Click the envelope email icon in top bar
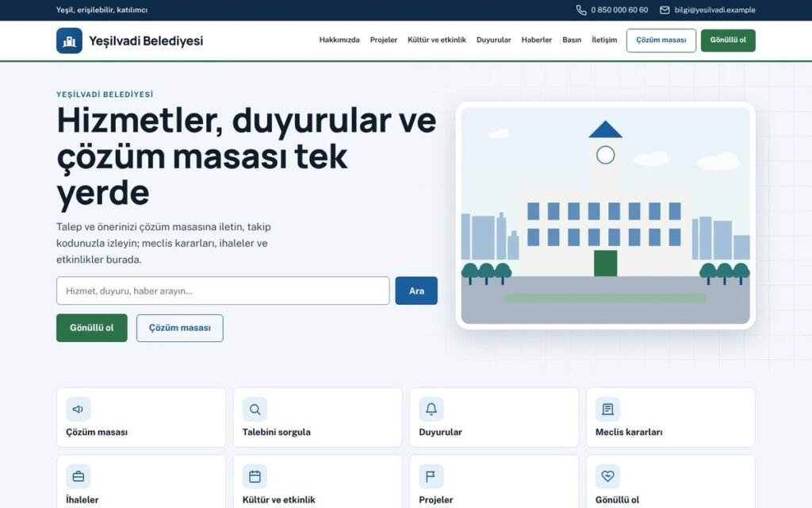Image resolution: width=812 pixels, height=508 pixels. tap(665, 10)
